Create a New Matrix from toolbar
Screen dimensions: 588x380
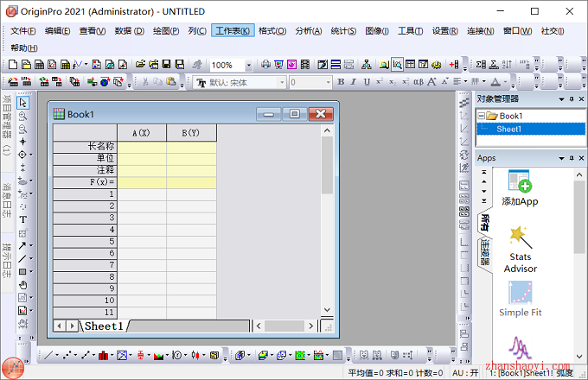point(65,65)
